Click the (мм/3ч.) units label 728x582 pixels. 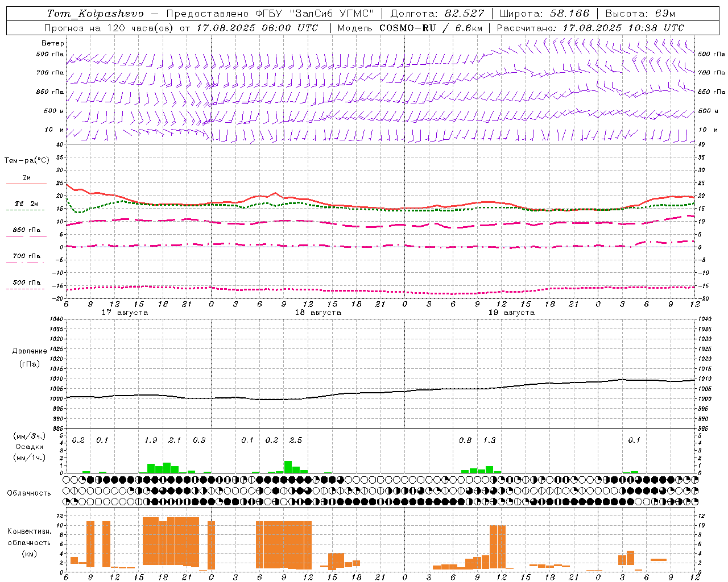coord(30,436)
